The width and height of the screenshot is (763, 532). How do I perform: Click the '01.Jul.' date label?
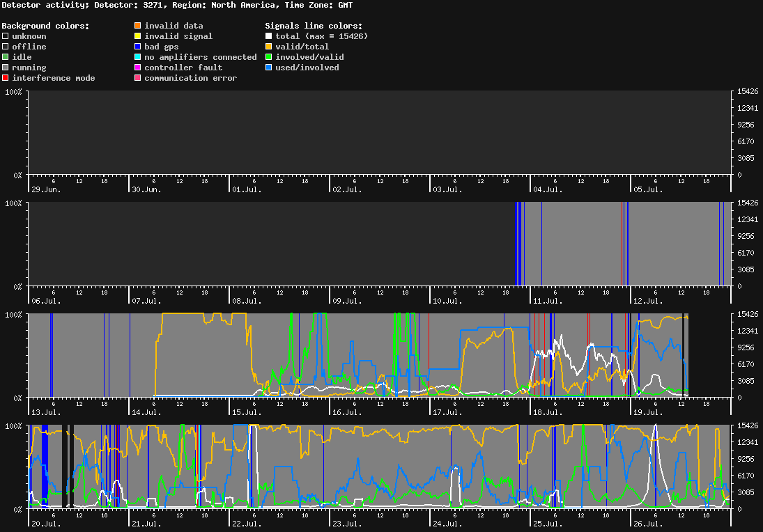(x=247, y=189)
